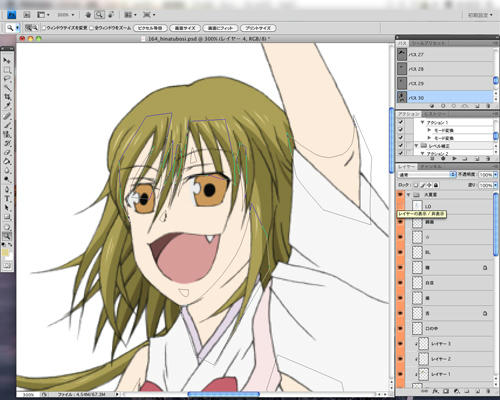Open the Arrange Documents dropdown

(130, 15)
